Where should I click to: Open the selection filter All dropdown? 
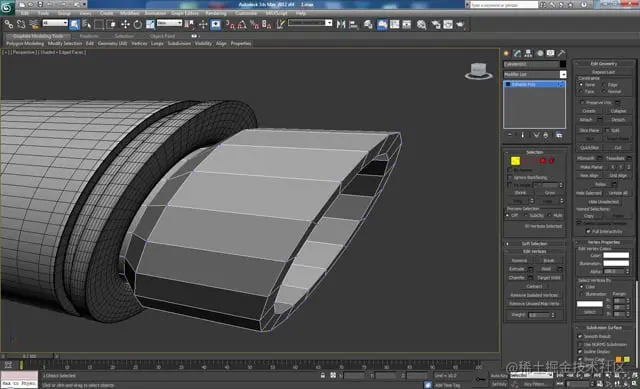click(x=55, y=23)
